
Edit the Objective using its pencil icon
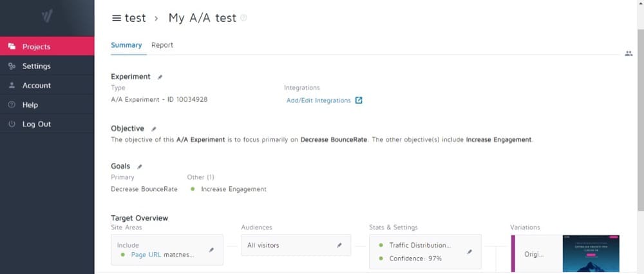point(153,129)
